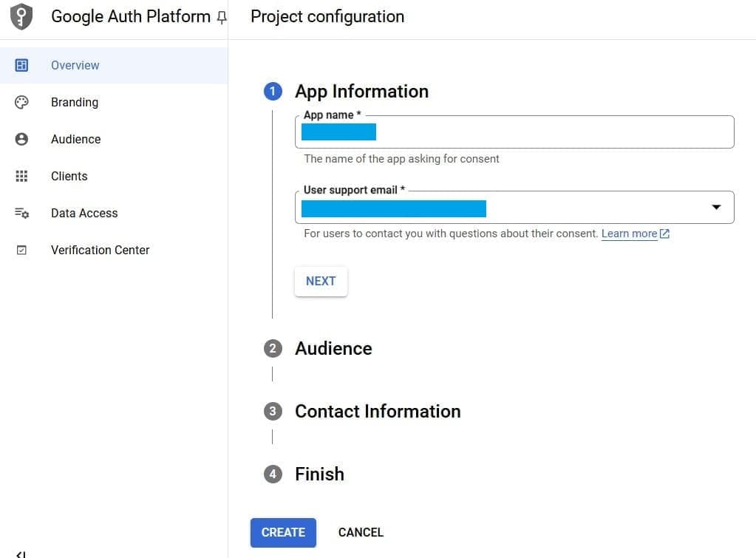Expand the Contact Information step section
756x558 pixels.
point(378,412)
